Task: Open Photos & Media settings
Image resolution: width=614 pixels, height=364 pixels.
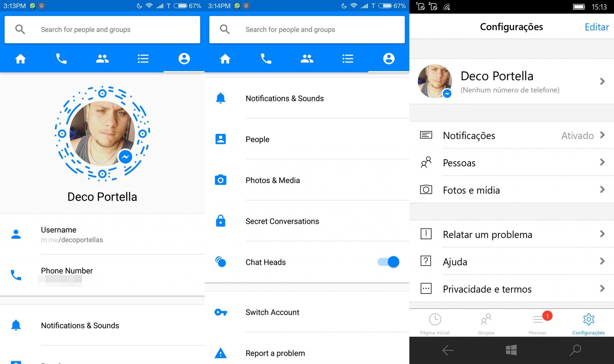Action: click(x=307, y=180)
